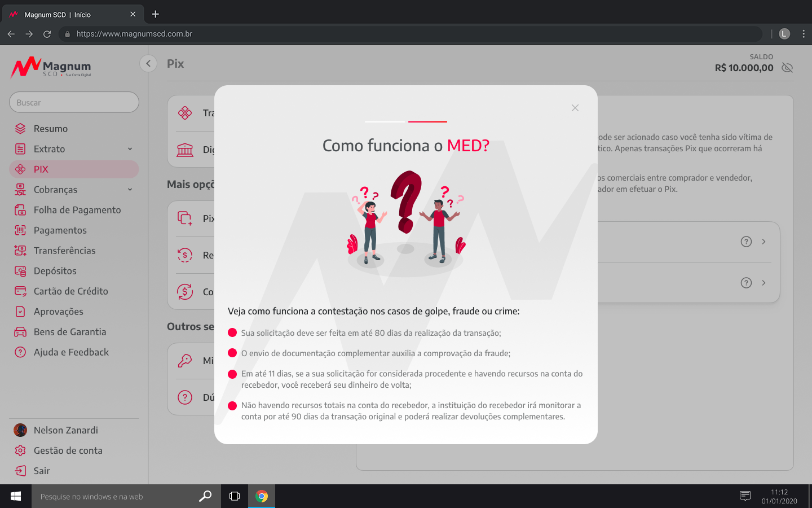Expand the second right card row chevron
The height and width of the screenshot is (508, 812).
[x=764, y=283]
